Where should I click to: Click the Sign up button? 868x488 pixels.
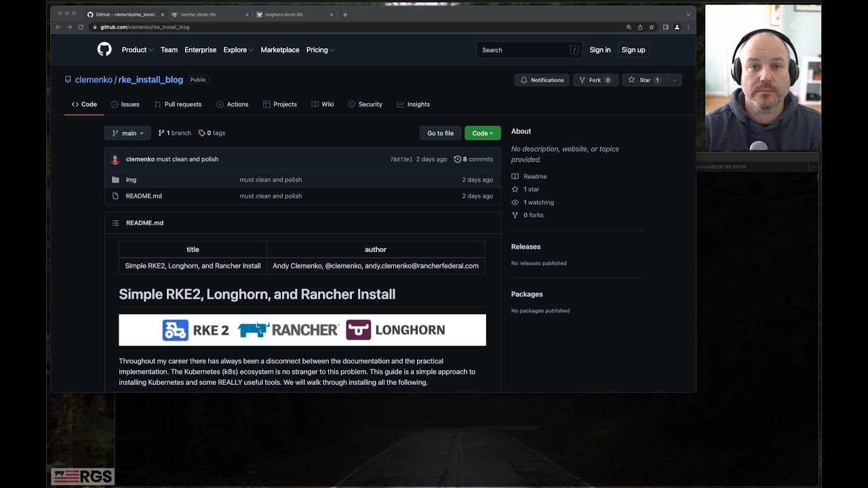click(633, 49)
